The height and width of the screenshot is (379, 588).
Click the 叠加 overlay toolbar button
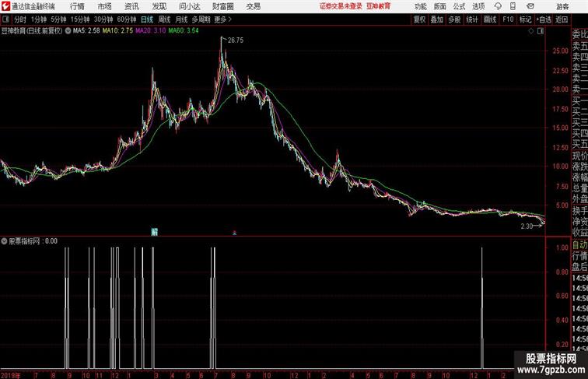437,19
